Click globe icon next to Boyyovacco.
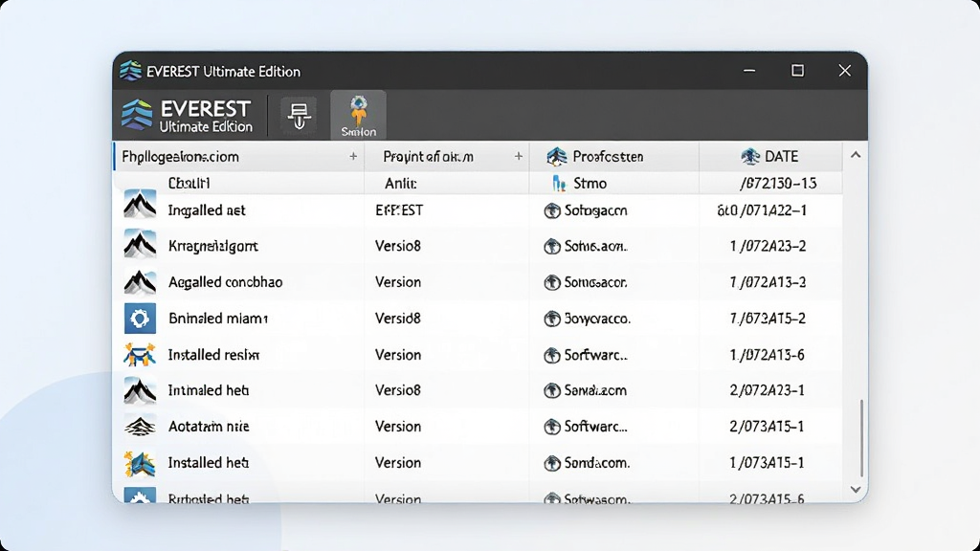 (x=552, y=319)
